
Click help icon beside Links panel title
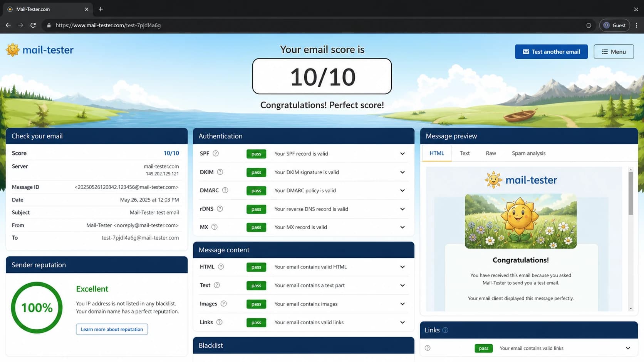(445, 330)
